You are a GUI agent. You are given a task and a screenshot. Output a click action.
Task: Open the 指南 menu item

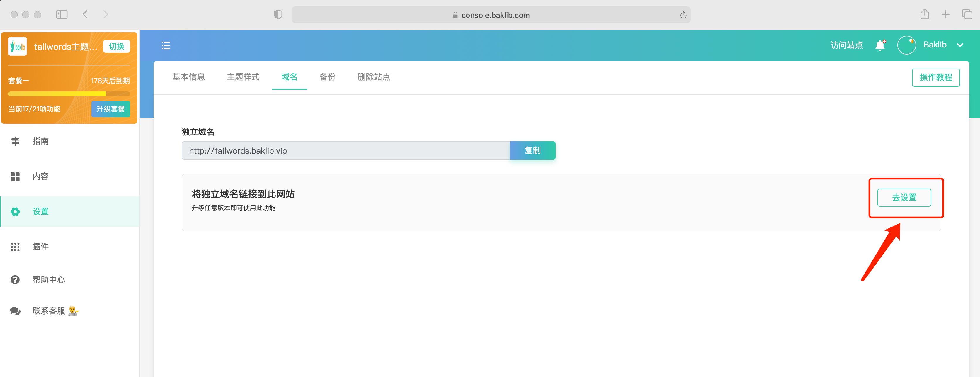click(x=70, y=141)
